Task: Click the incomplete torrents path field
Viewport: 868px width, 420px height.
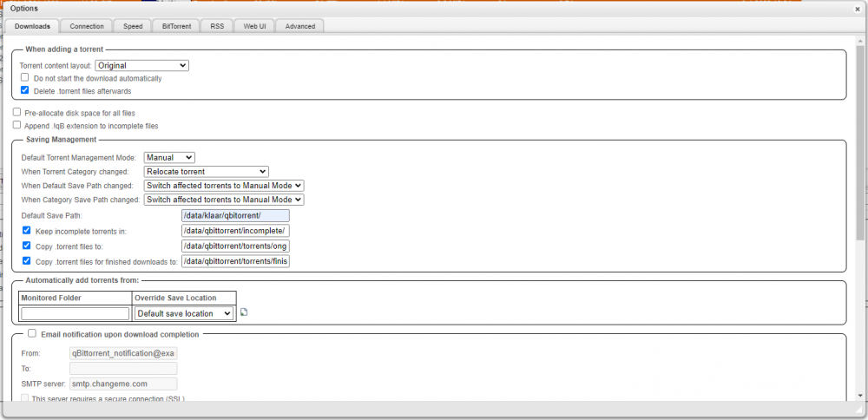Action: [235, 231]
